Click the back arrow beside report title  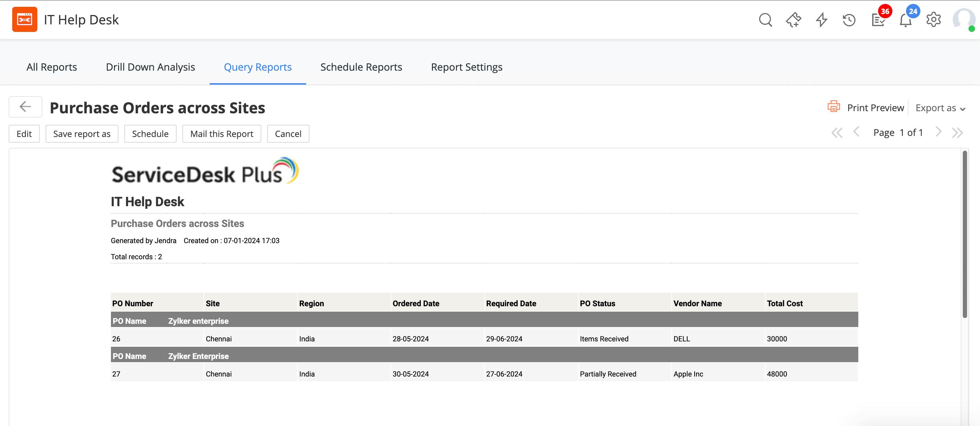25,107
